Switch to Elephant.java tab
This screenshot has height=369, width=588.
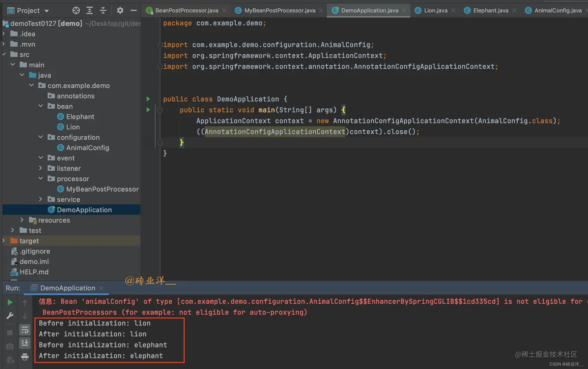[x=491, y=10]
